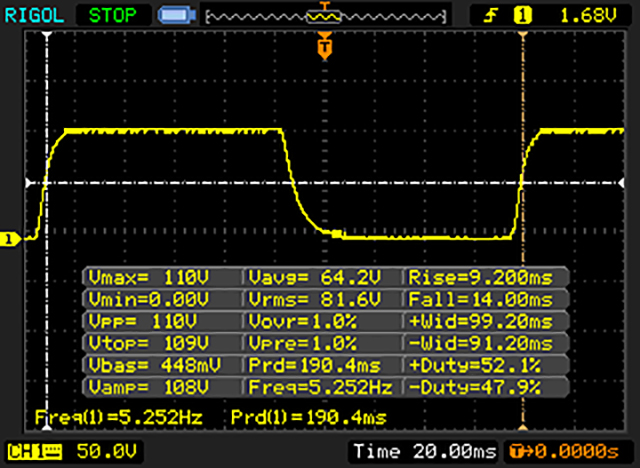Image resolution: width=640 pixels, height=468 pixels.
Task: Click the channel 1 ground level marker
Action: click(12, 238)
